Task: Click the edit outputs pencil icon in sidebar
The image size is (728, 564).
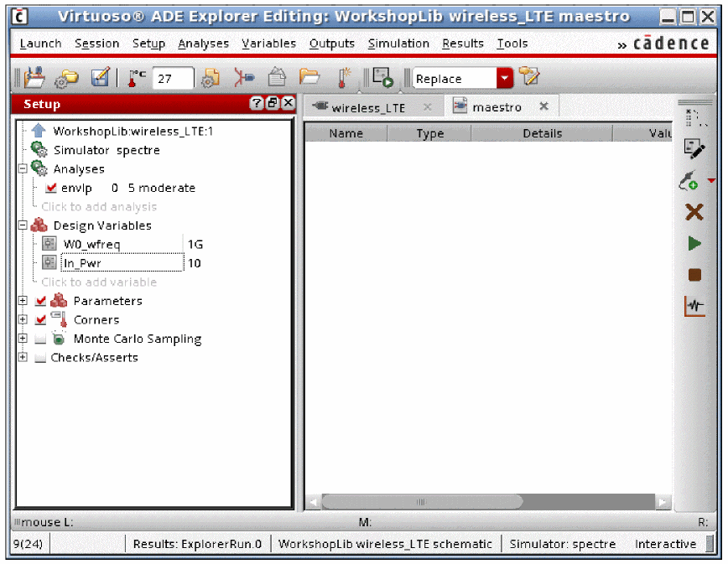Action: point(694,149)
